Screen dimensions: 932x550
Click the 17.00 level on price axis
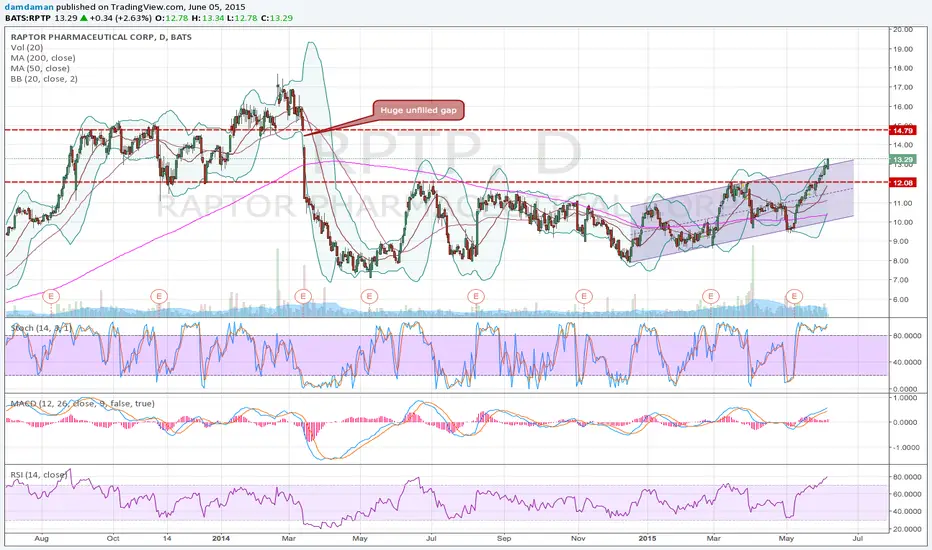point(903,87)
